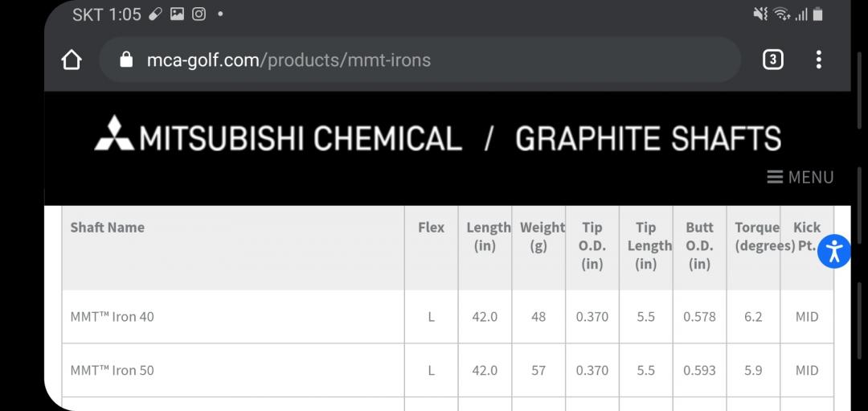Tap the mute/vibrate status icon
The height and width of the screenshot is (411, 868).
pos(759,14)
